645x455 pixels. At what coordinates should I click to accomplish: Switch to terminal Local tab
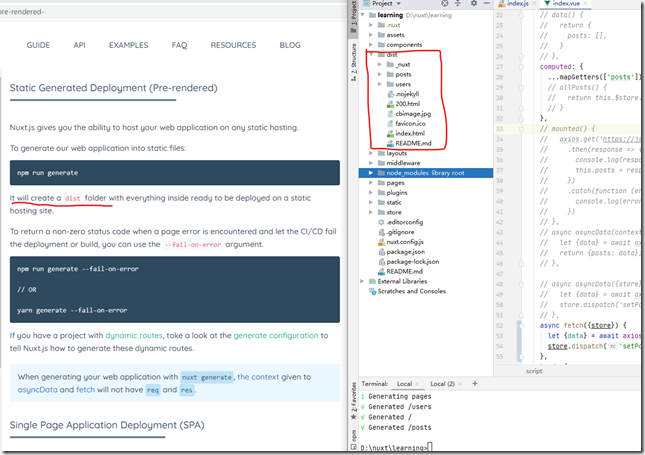point(404,383)
